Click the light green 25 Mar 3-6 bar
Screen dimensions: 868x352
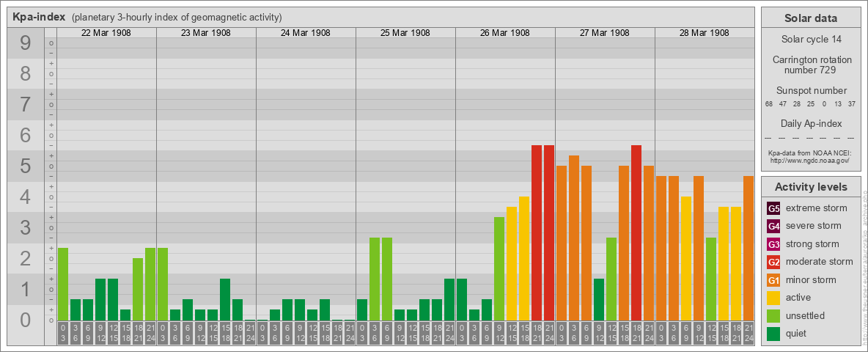click(375, 279)
